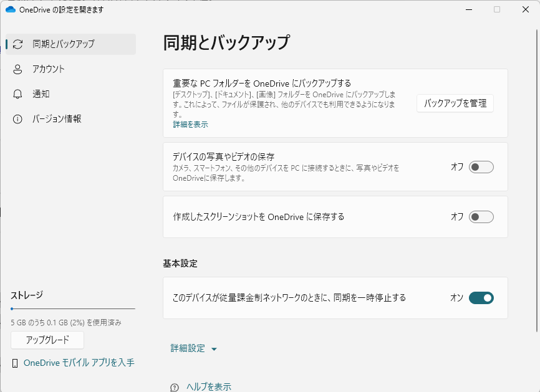Open the アカウント settings page
The height and width of the screenshot is (392, 540).
71,69
